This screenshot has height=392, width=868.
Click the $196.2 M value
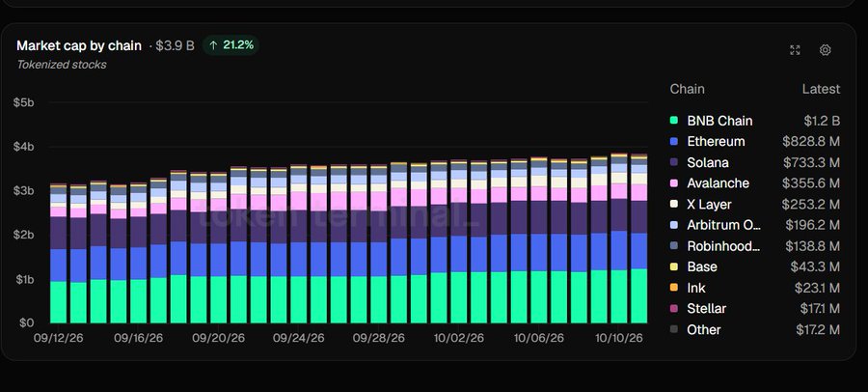tap(813, 225)
